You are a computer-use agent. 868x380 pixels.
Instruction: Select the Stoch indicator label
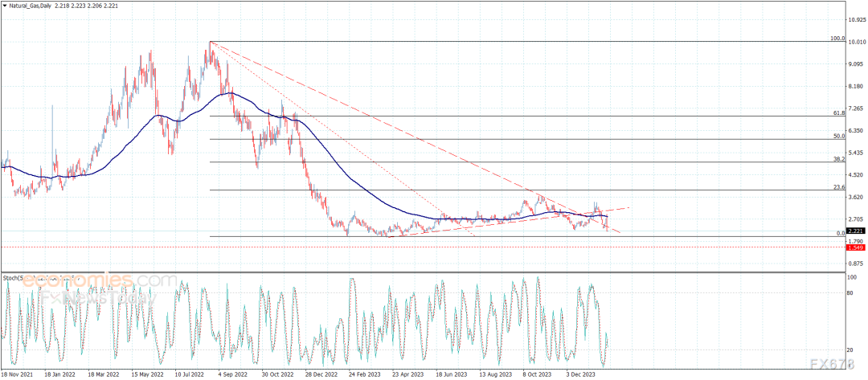point(11,279)
